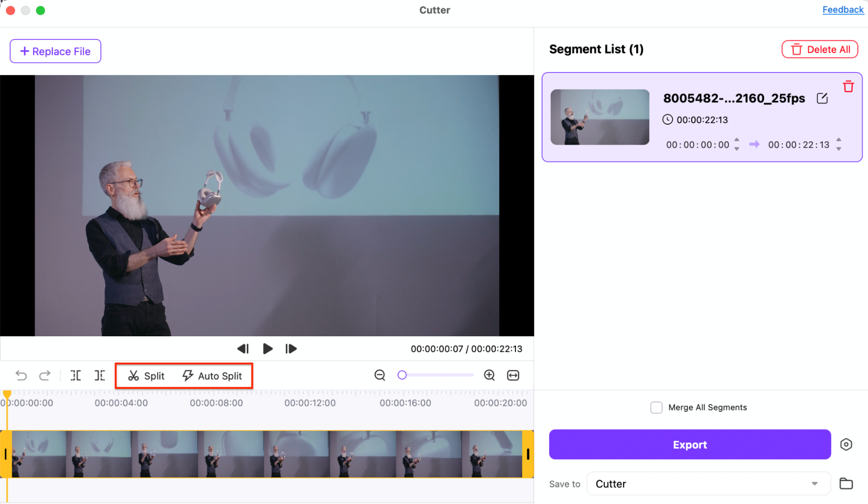The width and height of the screenshot is (868, 504).
Task: Click the redo arrow icon
Action: point(45,375)
